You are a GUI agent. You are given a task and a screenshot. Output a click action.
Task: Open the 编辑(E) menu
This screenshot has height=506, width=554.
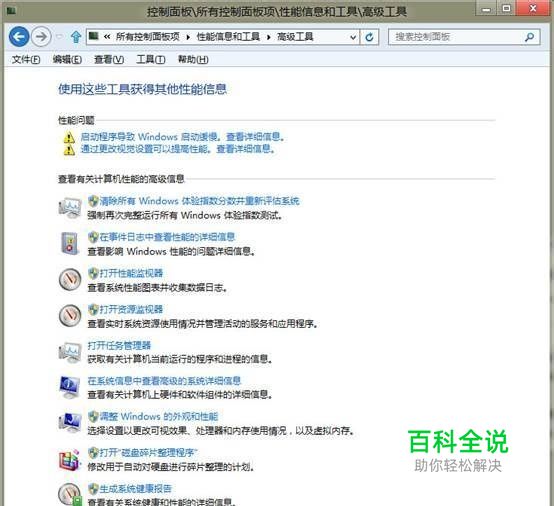tap(67, 59)
